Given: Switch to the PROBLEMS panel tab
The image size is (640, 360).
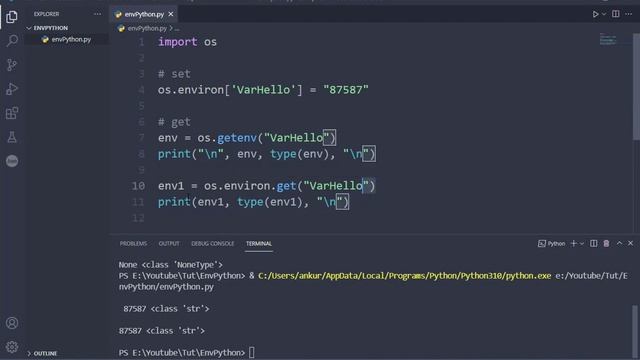Looking at the screenshot, I should pos(133,243).
